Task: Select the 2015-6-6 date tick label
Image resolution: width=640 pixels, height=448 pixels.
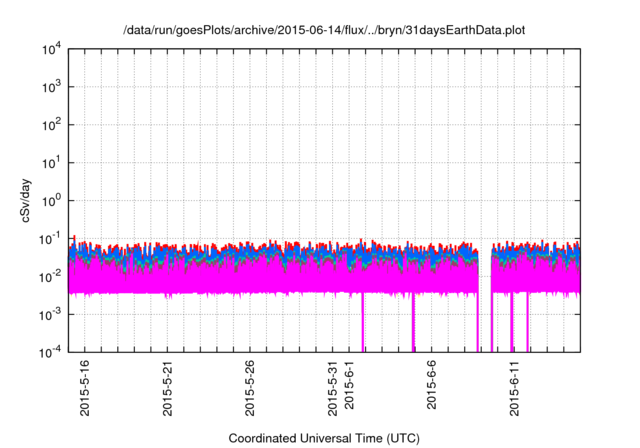Action: pyautogui.click(x=432, y=390)
